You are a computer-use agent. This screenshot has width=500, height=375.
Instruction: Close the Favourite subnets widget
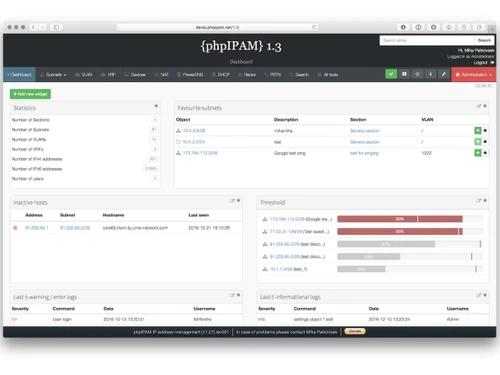[x=485, y=106]
